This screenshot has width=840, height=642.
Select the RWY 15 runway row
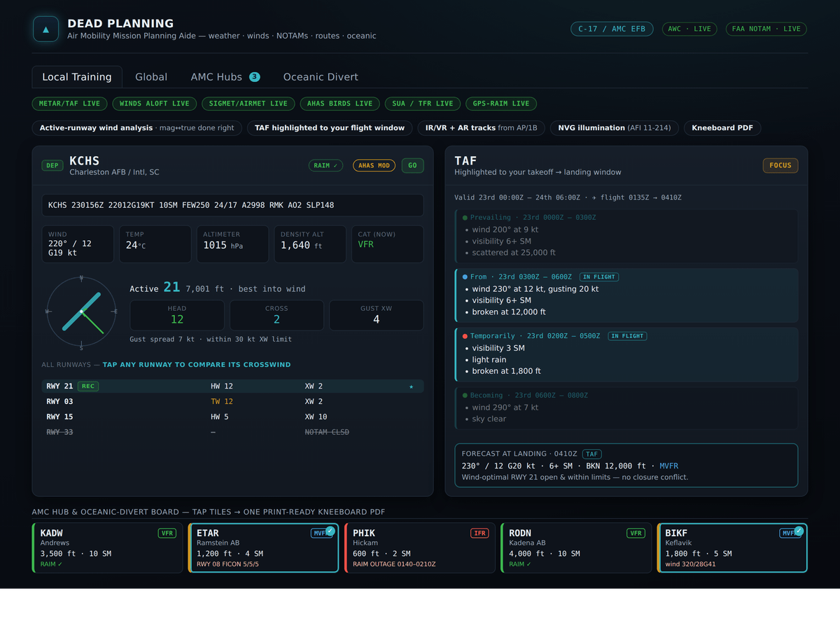coord(232,417)
